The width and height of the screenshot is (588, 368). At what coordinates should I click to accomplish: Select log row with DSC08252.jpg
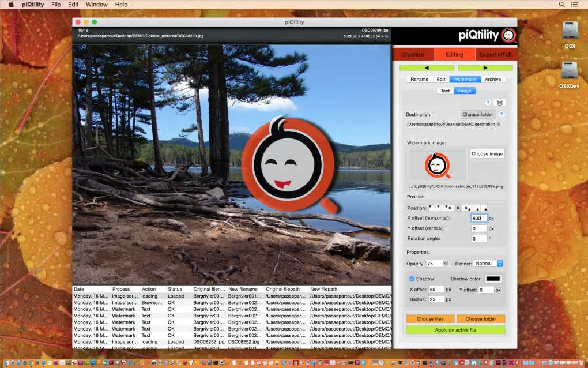click(x=232, y=342)
